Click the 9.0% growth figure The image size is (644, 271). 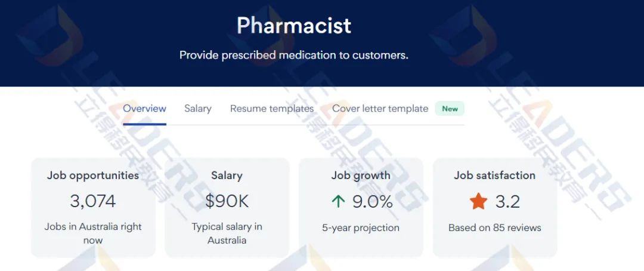pos(373,202)
